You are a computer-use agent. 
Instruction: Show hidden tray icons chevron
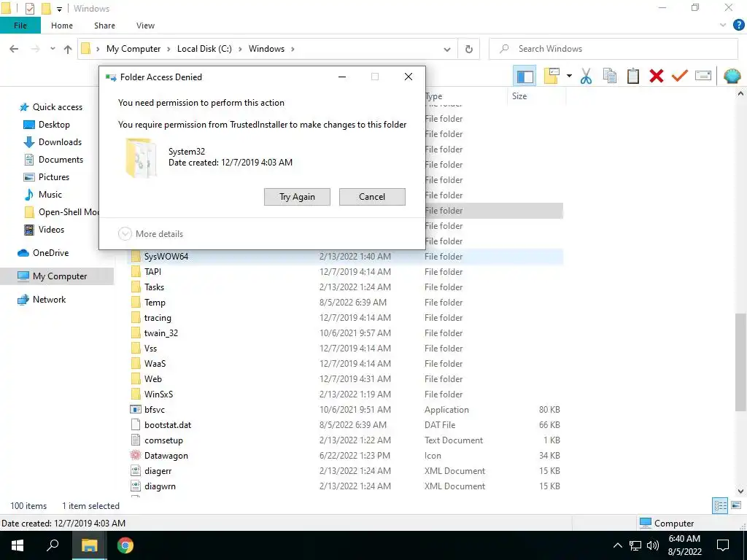point(617,545)
